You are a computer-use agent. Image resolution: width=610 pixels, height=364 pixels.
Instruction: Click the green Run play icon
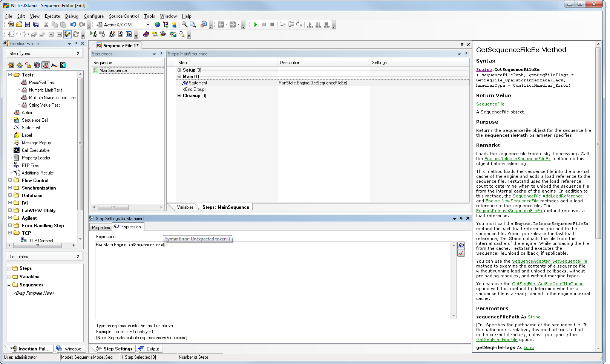pos(256,24)
